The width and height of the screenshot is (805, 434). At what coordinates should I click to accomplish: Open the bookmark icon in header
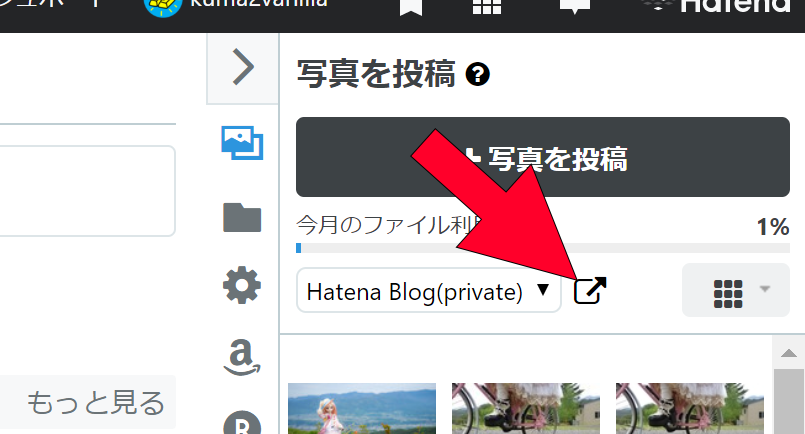[x=411, y=7]
